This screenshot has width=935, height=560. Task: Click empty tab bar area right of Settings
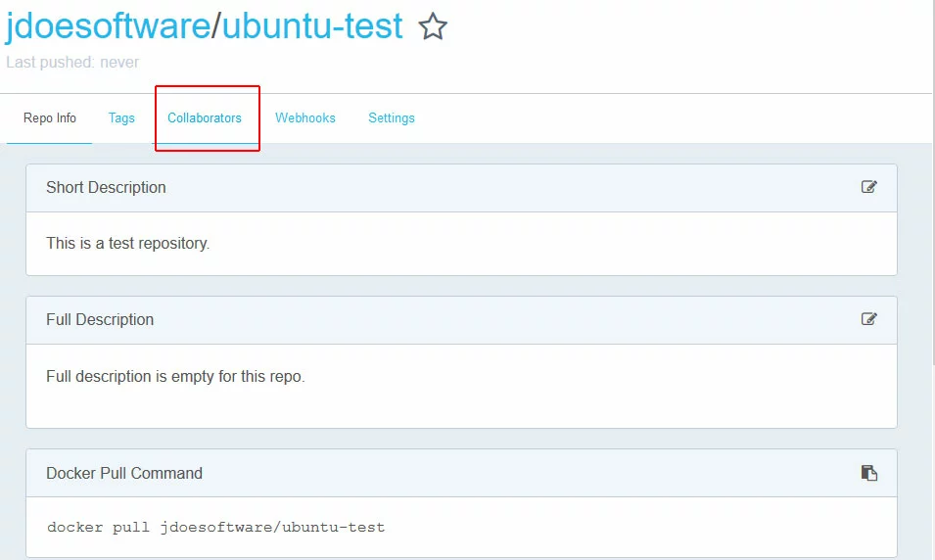click(666, 118)
